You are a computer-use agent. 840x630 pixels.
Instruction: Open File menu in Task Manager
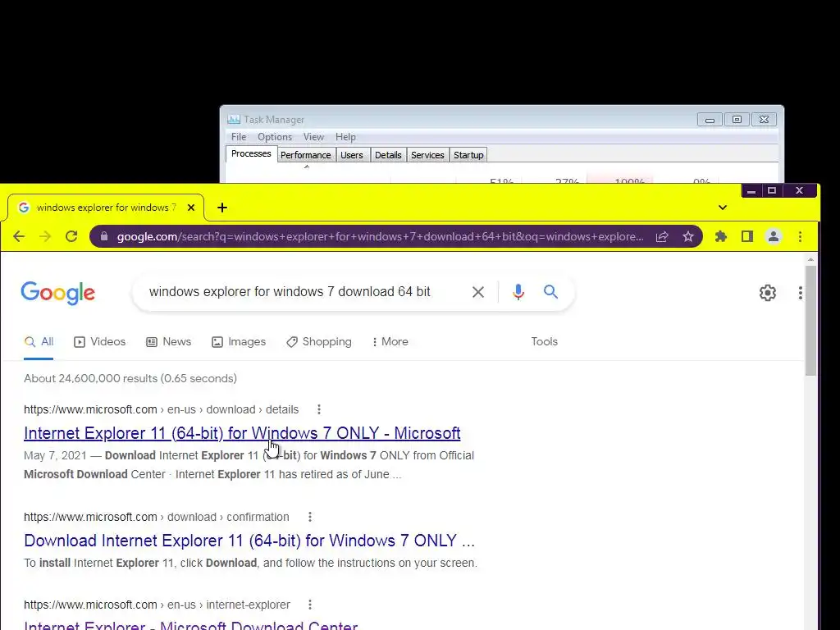pos(239,137)
